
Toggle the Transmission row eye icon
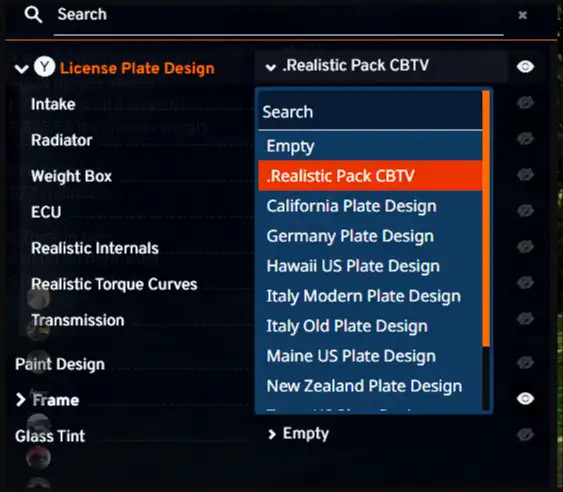point(525,319)
